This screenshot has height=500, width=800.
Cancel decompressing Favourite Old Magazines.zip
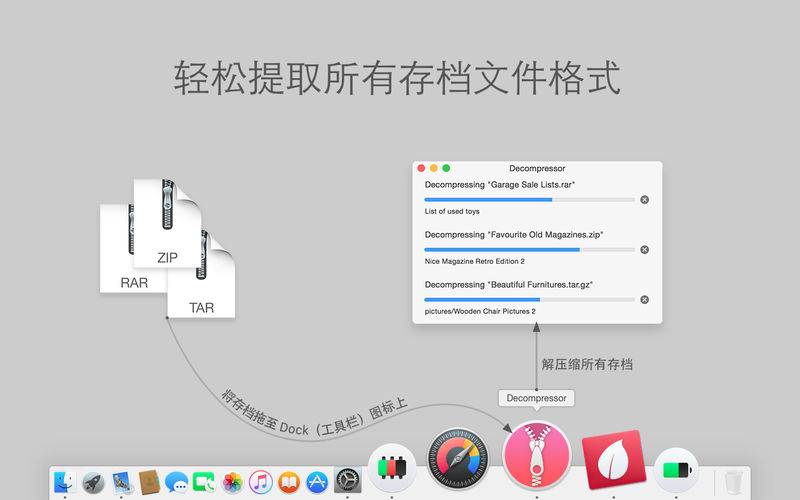644,249
